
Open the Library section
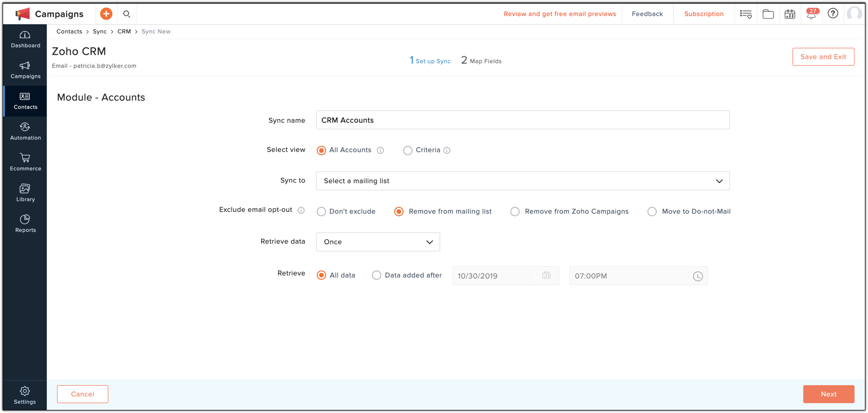pos(25,193)
